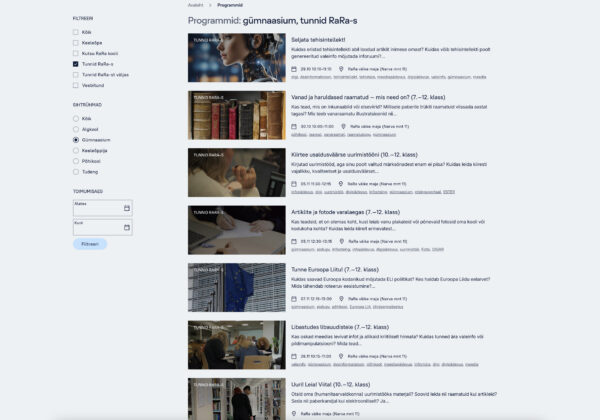Click location pin under Vanad ja haruldased raamatud
This screenshot has width=600, height=420.
(x=341, y=127)
